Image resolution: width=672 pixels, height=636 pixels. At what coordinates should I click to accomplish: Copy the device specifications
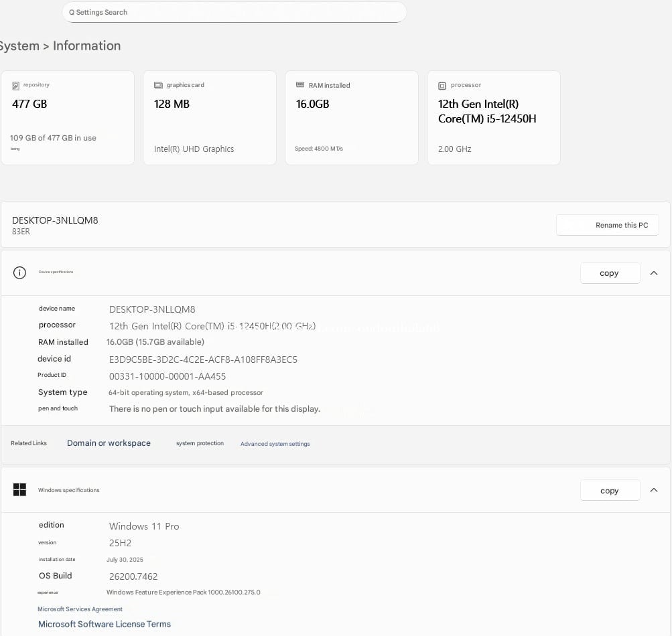(x=609, y=273)
